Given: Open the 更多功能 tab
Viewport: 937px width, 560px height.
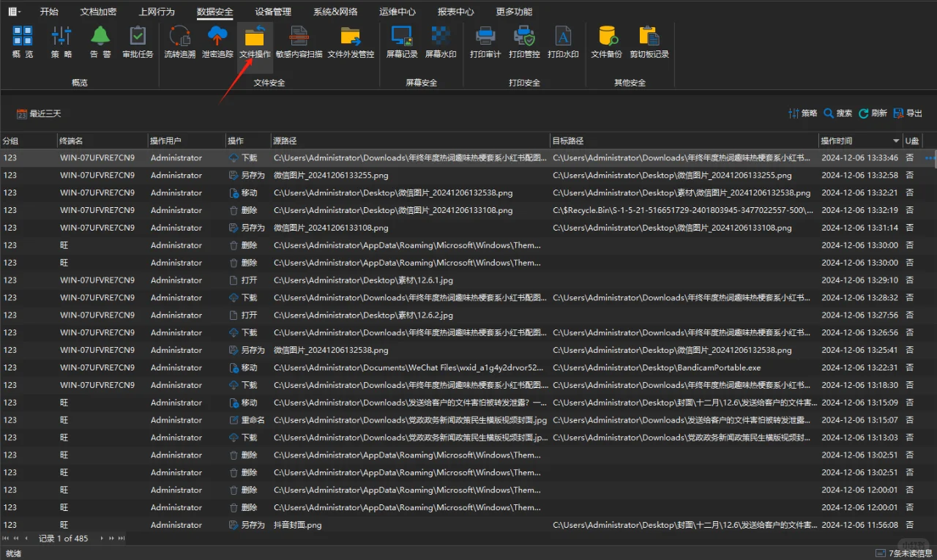Looking at the screenshot, I should tap(514, 12).
